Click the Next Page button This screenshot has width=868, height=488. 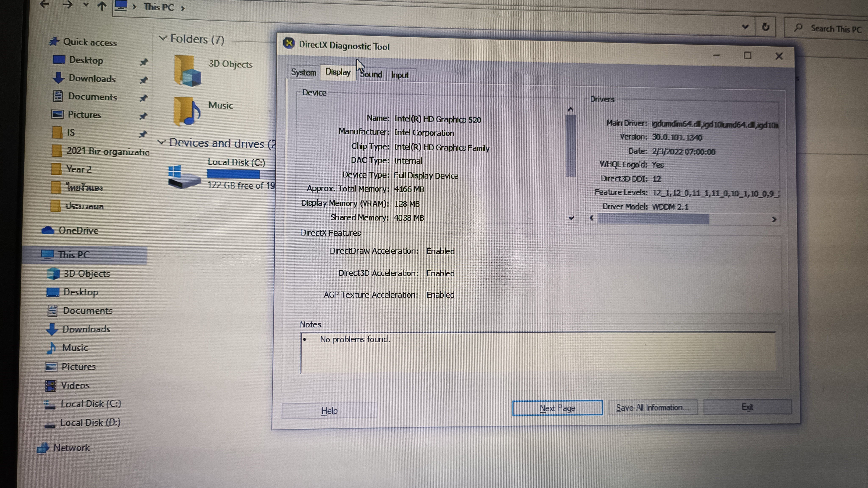point(557,408)
